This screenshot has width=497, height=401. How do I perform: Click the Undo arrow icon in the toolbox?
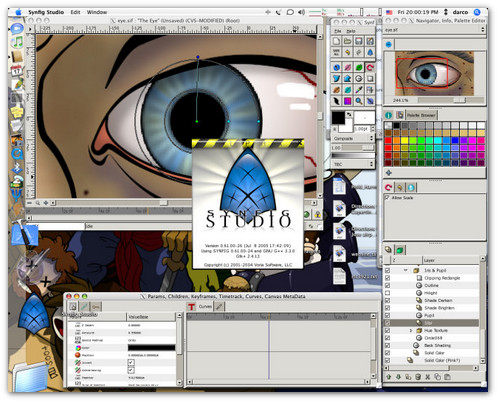tap(348, 52)
